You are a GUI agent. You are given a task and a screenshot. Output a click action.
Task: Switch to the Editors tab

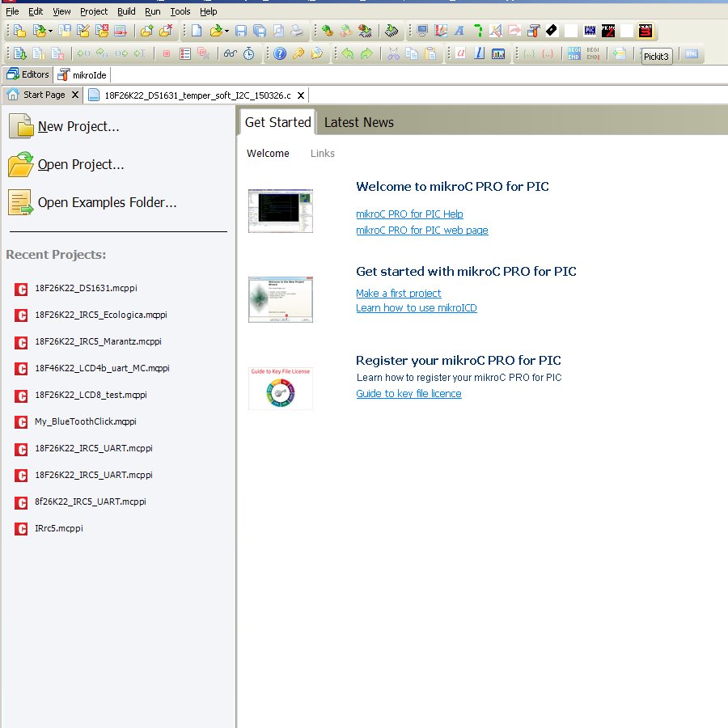[28, 74]
